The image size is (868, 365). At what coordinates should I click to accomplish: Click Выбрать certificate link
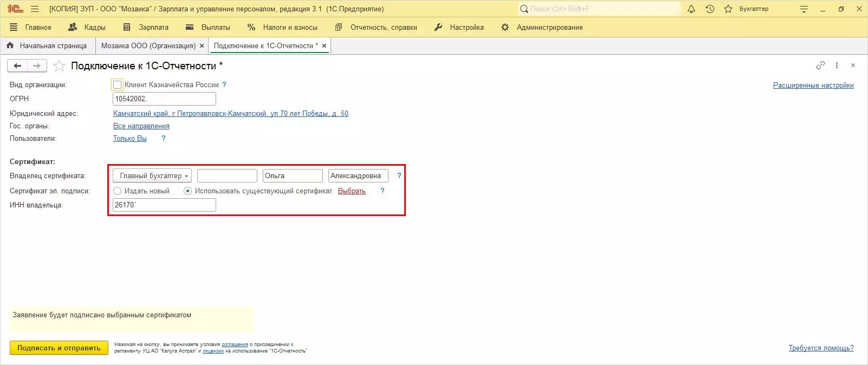352,191
